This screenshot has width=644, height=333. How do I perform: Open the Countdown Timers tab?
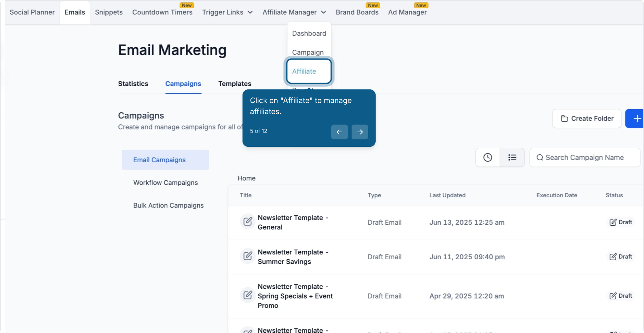pos(162,12)
